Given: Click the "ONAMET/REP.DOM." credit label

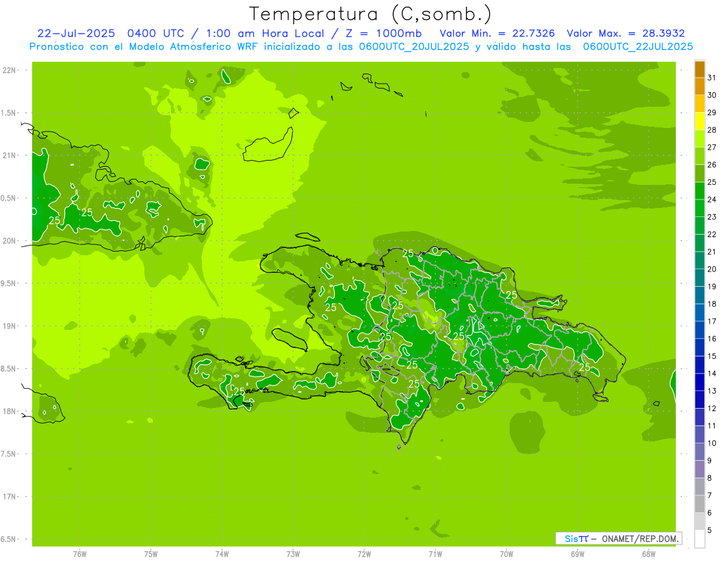Looking at the screenshot, I should tap(641, 538).
